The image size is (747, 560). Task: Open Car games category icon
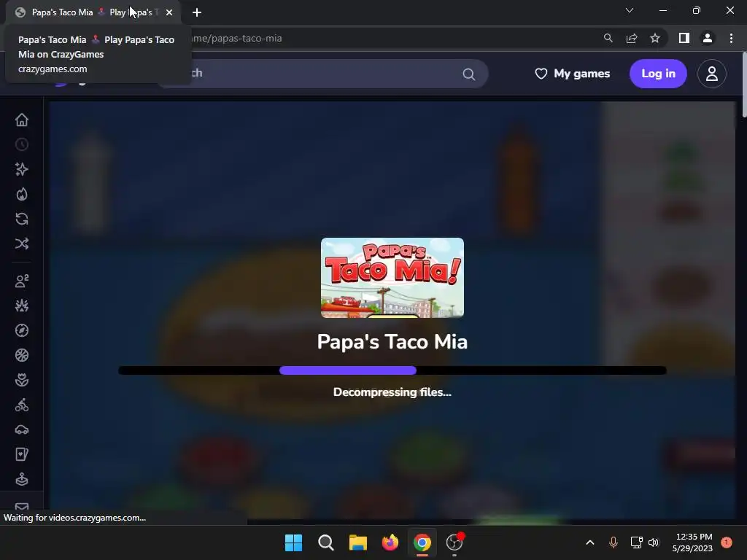coord(22,429)
